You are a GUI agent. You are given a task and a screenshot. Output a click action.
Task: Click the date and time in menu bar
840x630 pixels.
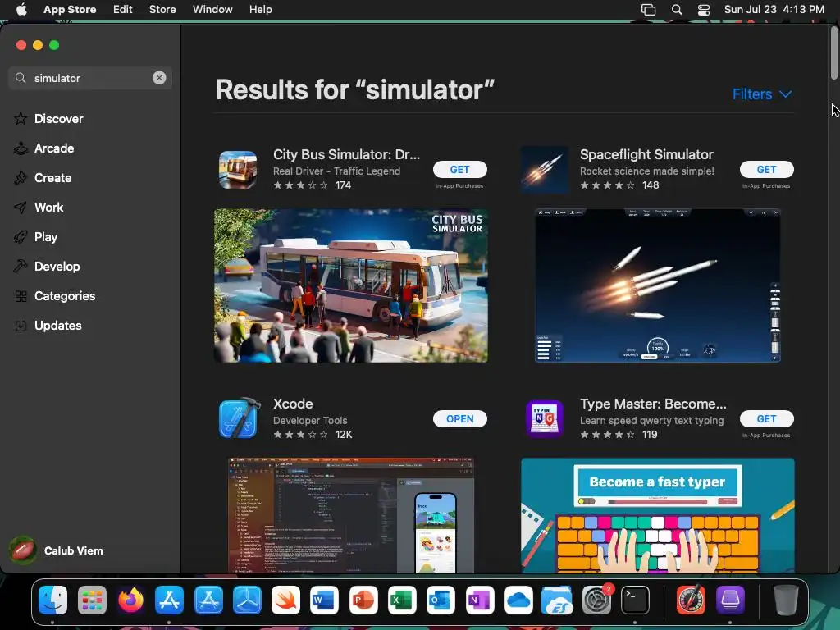point(774,9)
